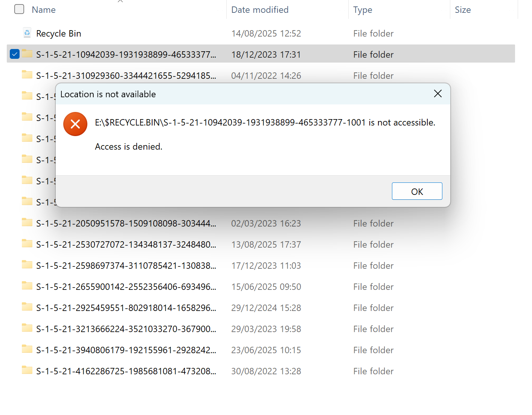Click the red error icon in dialog
The width and height of the screenshot is (532, 415).
[x=75, y=124]
